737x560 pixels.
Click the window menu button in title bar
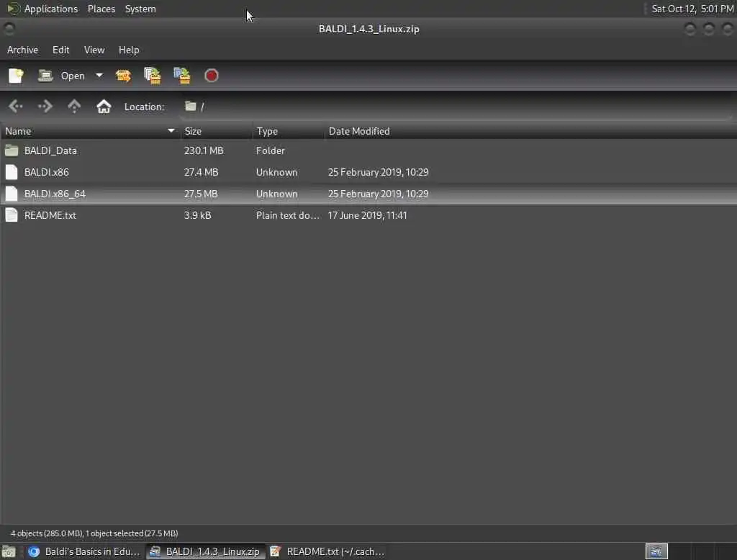coord(9,30)
